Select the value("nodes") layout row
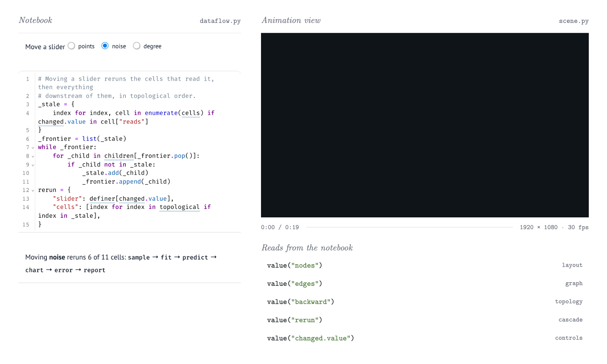 pyautogui.click(x=425, y=265)
